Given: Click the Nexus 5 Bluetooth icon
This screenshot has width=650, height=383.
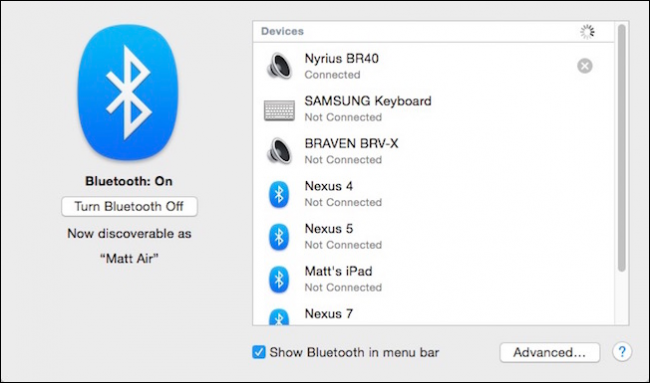Looking at the screenshot, I should pyautogui.click(x=279, y=237).
